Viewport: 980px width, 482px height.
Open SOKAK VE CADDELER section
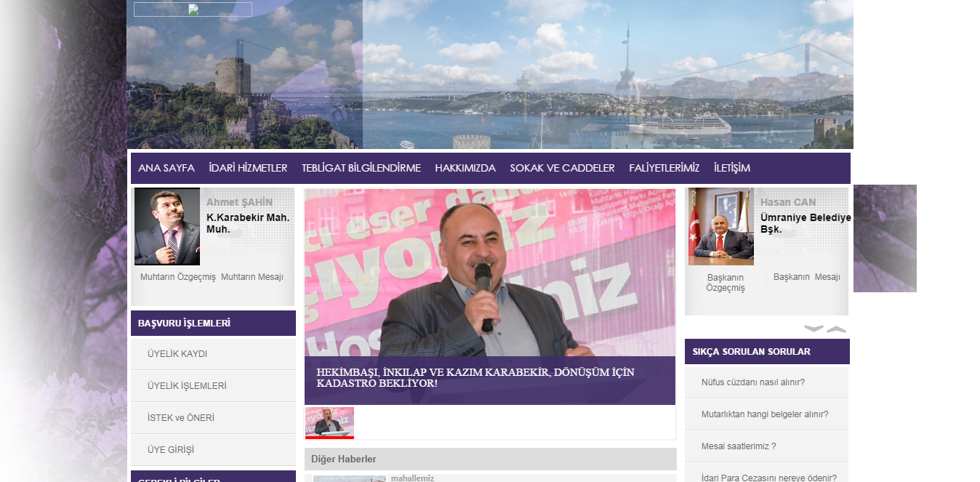[562, 168]
